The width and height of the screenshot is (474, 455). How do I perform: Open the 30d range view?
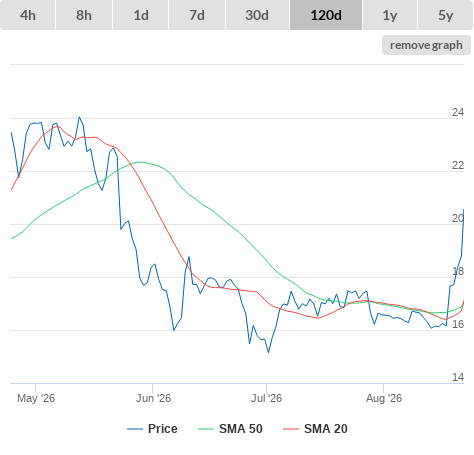pyautogui.click(x=257, y=15)
